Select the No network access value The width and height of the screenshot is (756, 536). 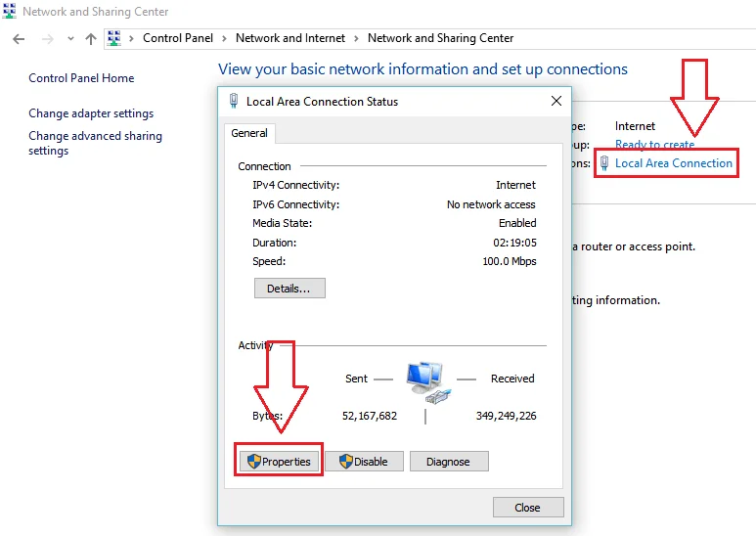tap(491, 204)
